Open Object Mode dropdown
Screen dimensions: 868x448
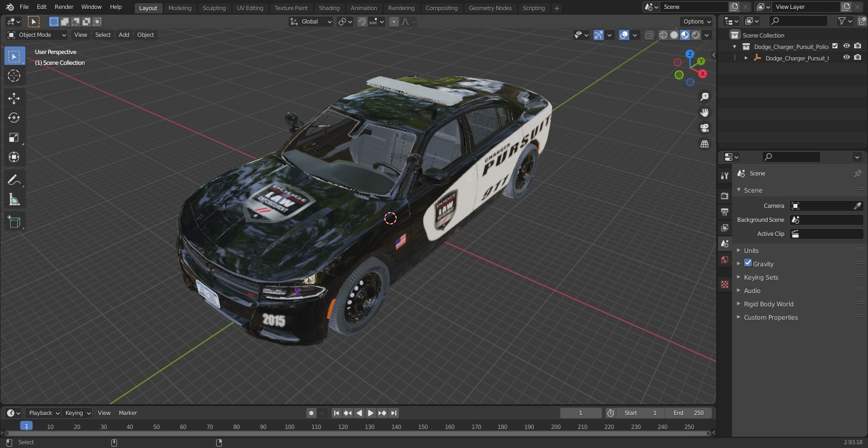[37, 35]
